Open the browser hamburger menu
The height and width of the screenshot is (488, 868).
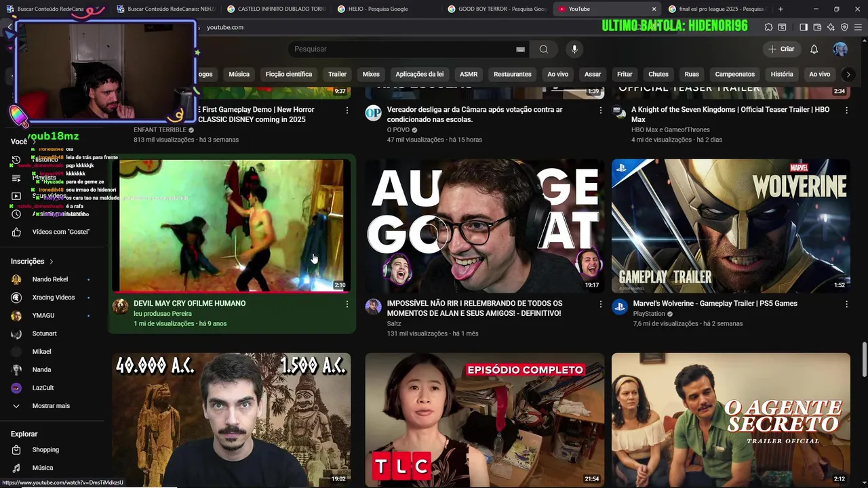click(x=858, y=27)
